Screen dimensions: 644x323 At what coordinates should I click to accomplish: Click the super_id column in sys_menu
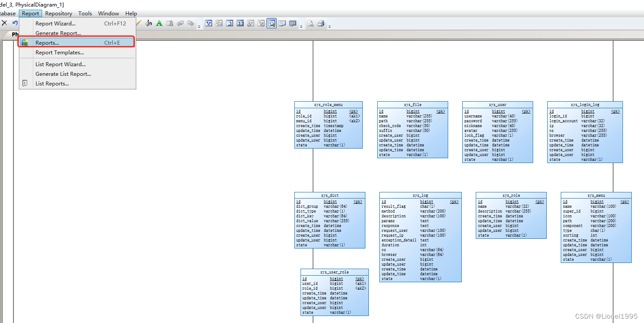[572, 211]
